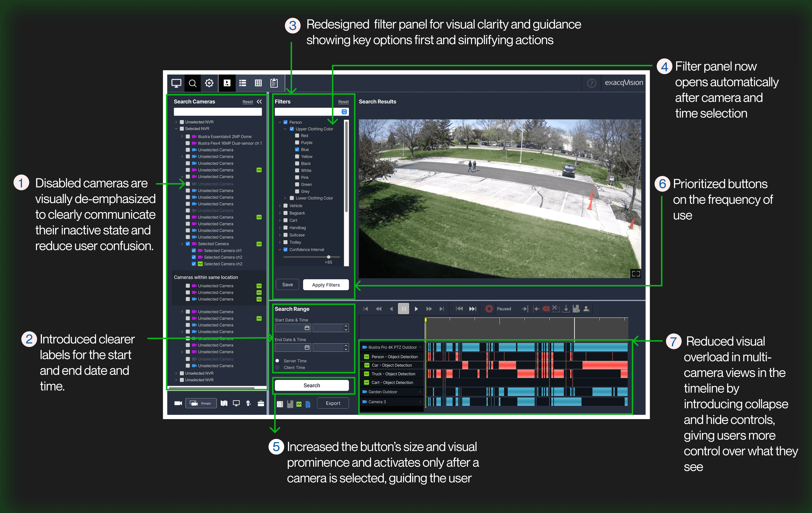812x513 pixels.
Task: Uncheck the Blue clothing color checkbox
Action: coord(297,149)
